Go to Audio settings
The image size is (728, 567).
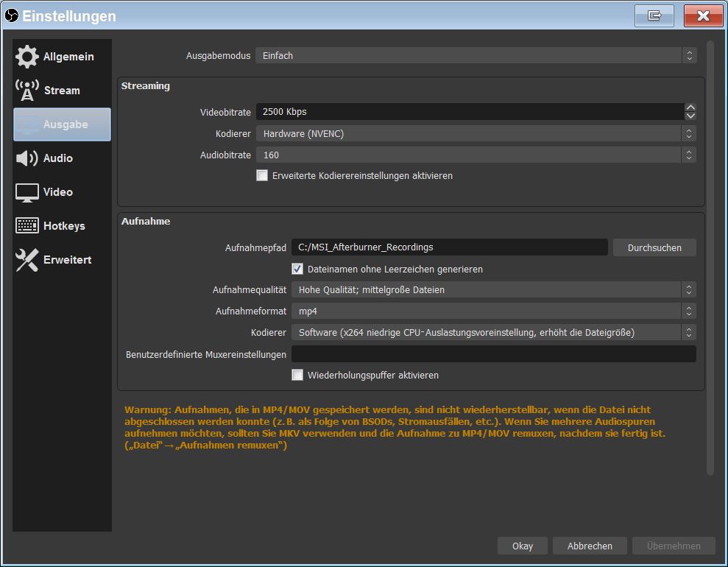tap(63, 158)
